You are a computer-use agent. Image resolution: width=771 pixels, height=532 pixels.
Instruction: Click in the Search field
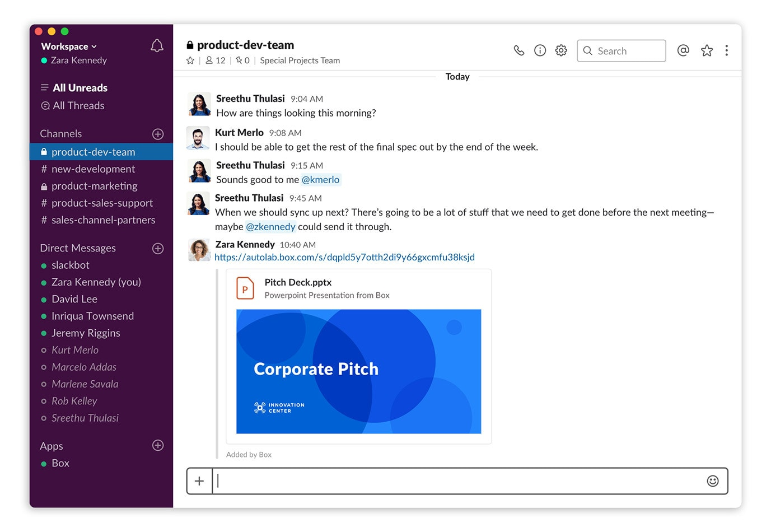point(622,51)
